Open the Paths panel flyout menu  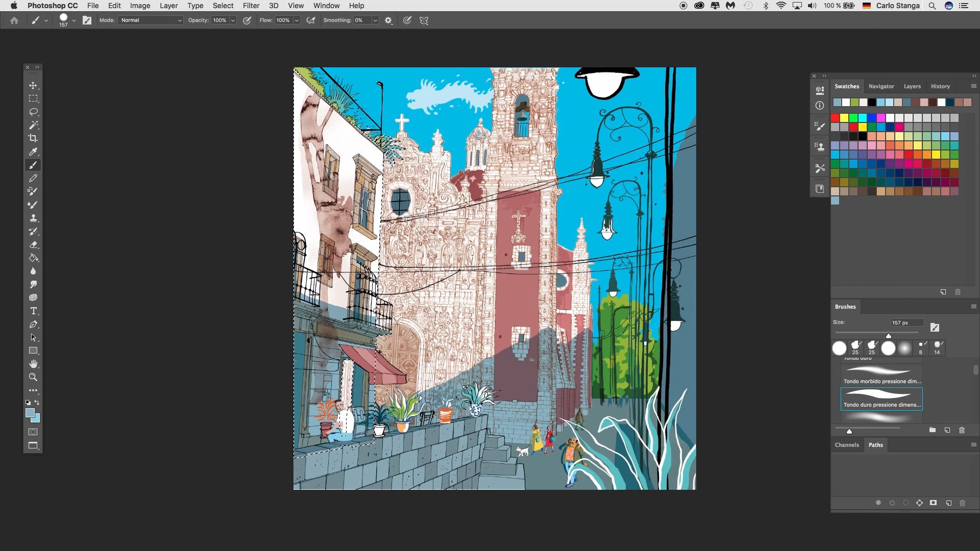pyautogui.click(x=973, y=445)
